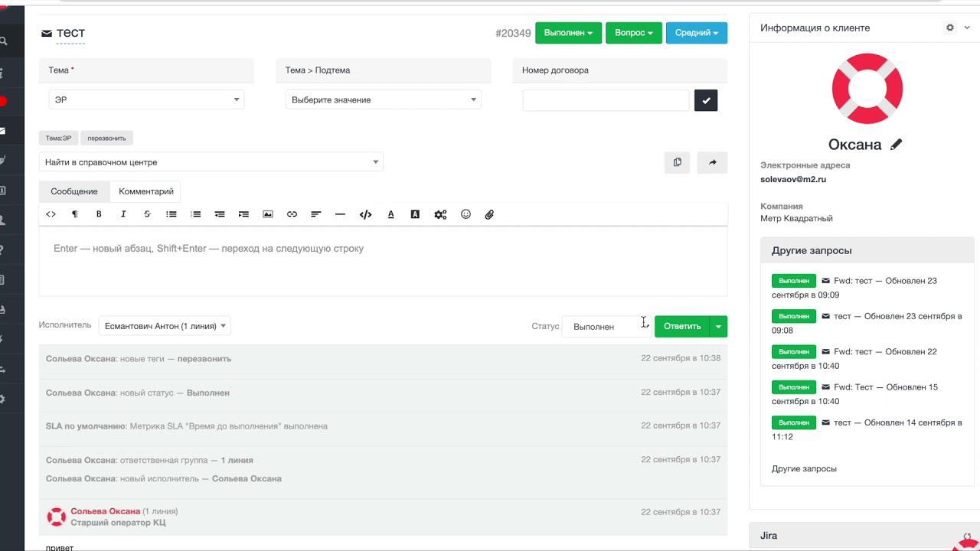Click the forward arrow button
The image size is (980, 551).
click(712, 162)
